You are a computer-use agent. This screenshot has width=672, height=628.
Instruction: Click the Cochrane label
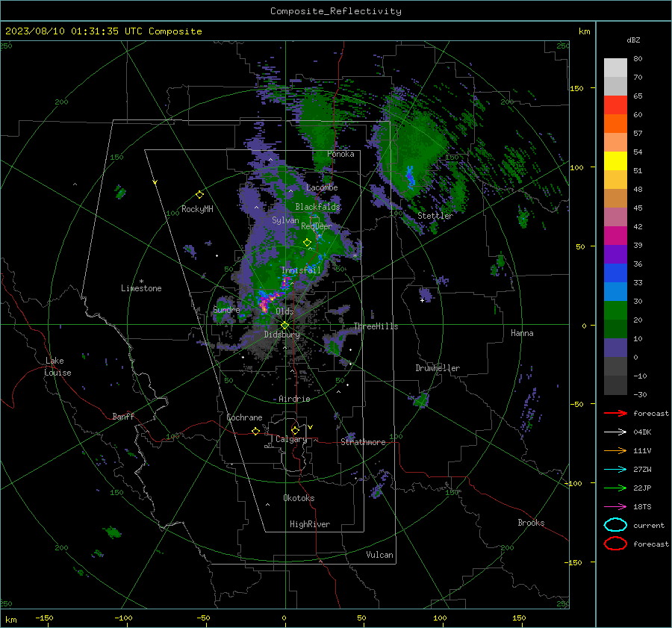click(244, 417)
